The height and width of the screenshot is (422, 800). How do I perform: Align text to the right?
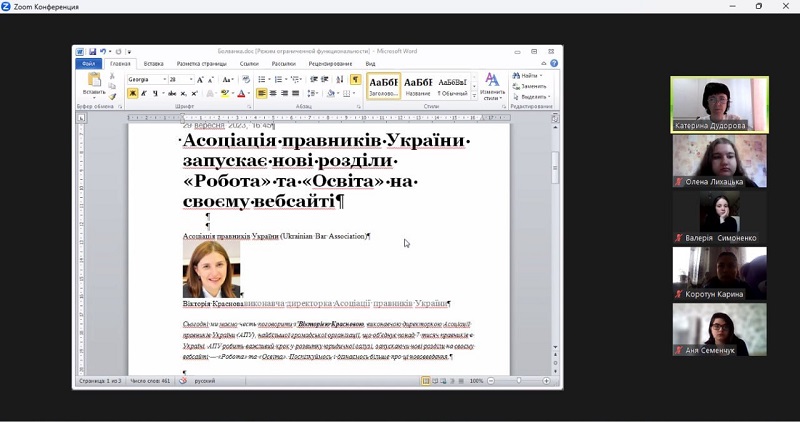(285, 93)
